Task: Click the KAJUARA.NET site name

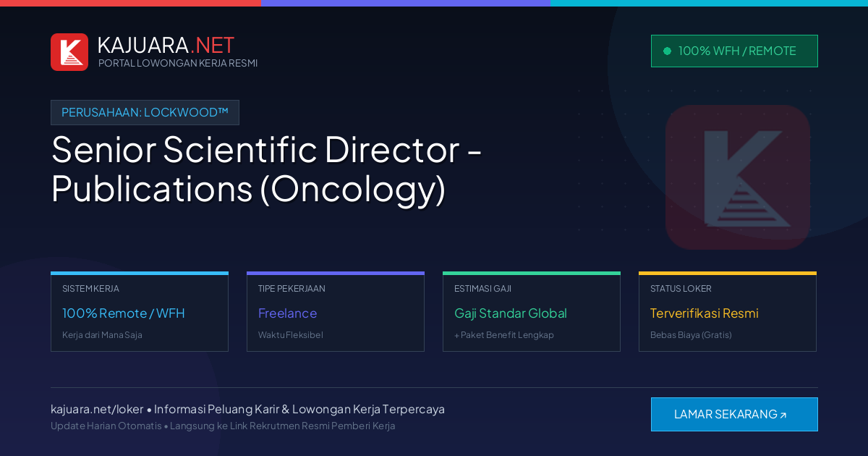Action: 166,45
